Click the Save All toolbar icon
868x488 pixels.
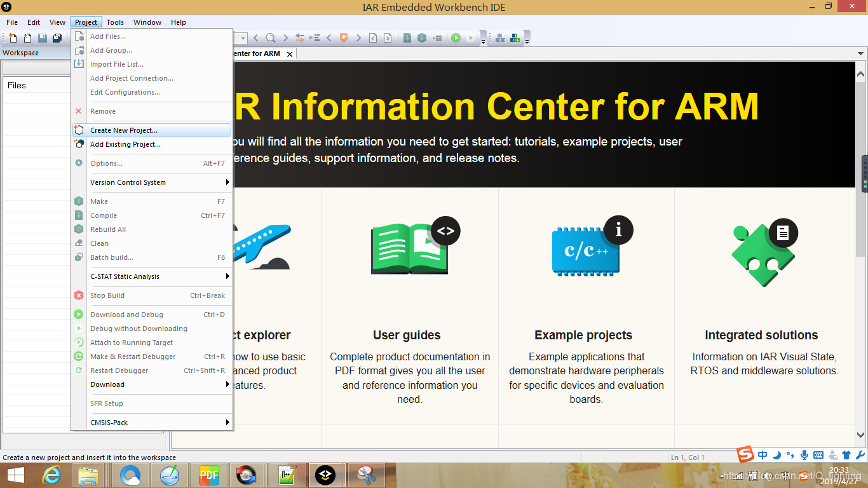pos(57,38)
